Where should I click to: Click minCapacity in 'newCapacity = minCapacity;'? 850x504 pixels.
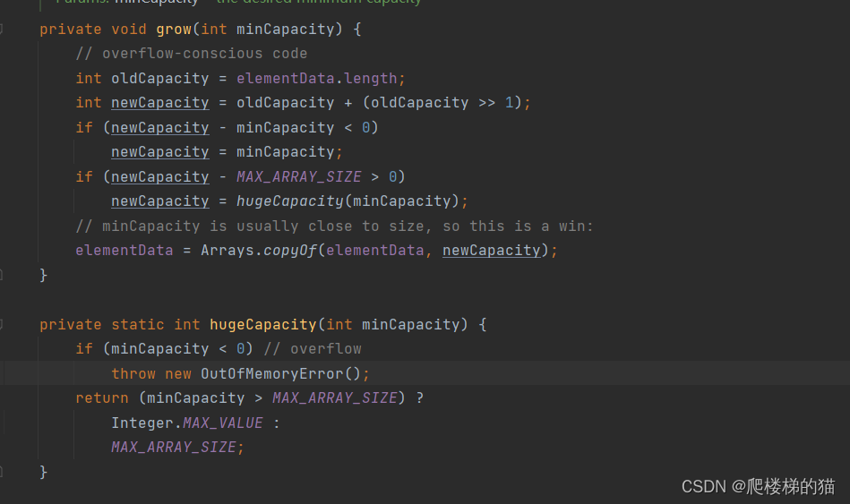coord(285,152)
